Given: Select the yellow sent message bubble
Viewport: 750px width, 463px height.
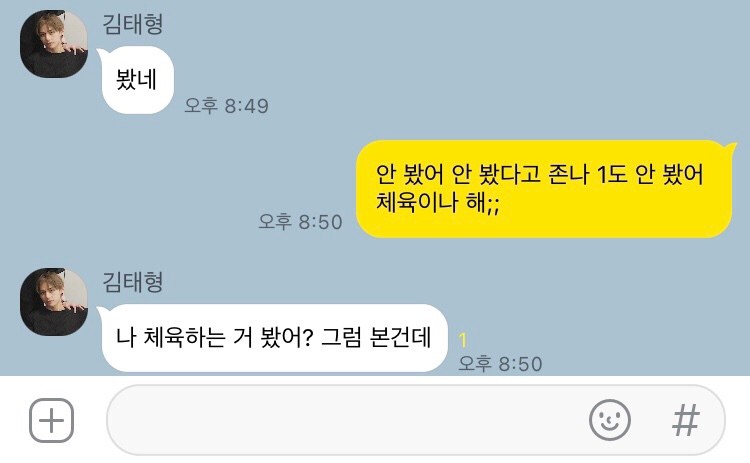Looking at the screenshot, I should pyautogui.click(x=545, y=189).
